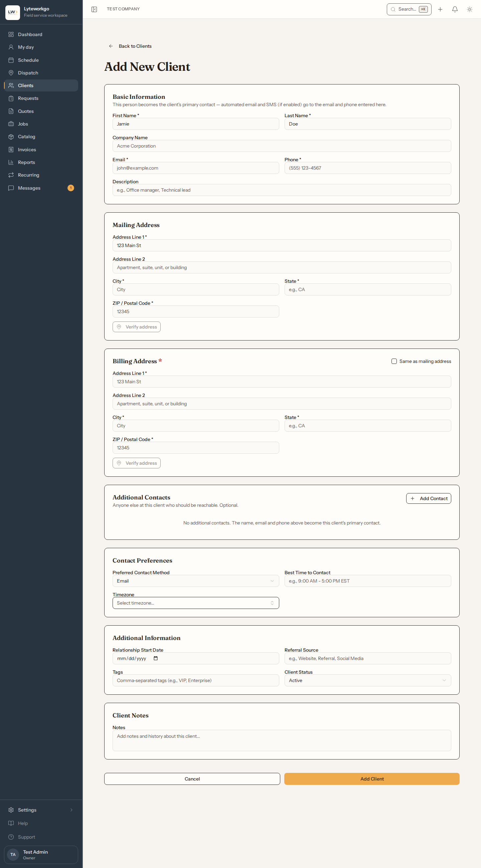481x868 pixels.
Task: Open Help in sidebar
Action: click(41, 823)
